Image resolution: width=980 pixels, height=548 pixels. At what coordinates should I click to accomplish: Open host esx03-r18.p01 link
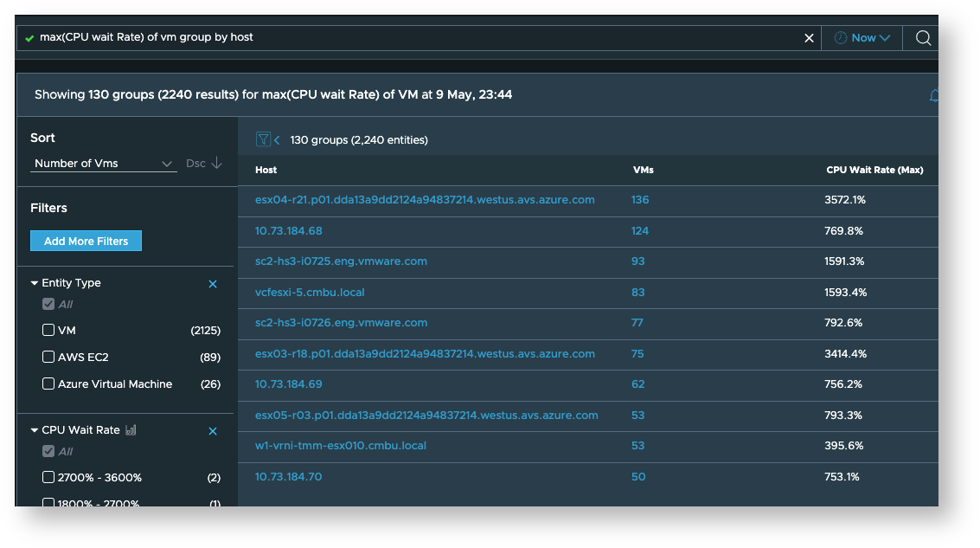click(425, 354)
